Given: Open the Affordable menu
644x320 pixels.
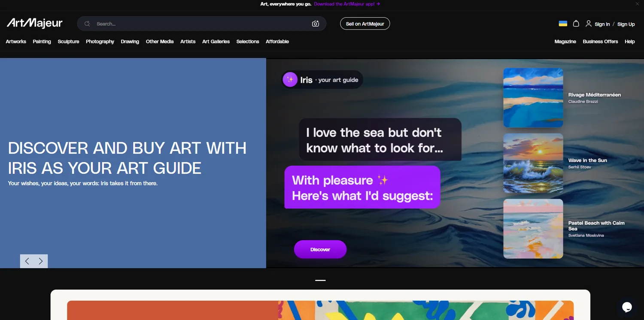Looking at the screenshot, I should coord(277,42).
